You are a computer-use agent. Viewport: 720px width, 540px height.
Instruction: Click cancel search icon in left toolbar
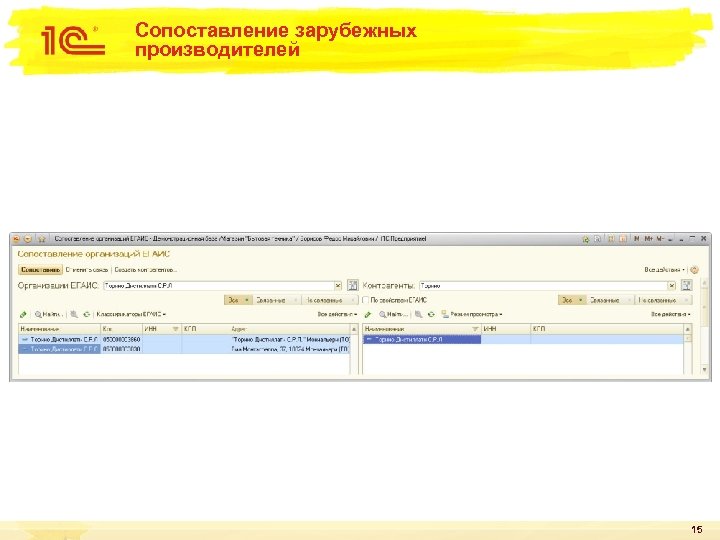(74, 315)
